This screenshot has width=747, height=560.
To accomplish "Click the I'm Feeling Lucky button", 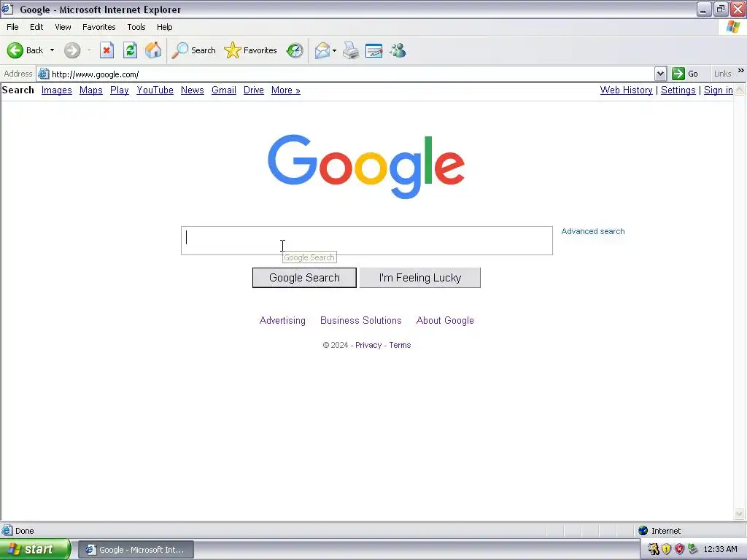I will [x=419, y=278].
